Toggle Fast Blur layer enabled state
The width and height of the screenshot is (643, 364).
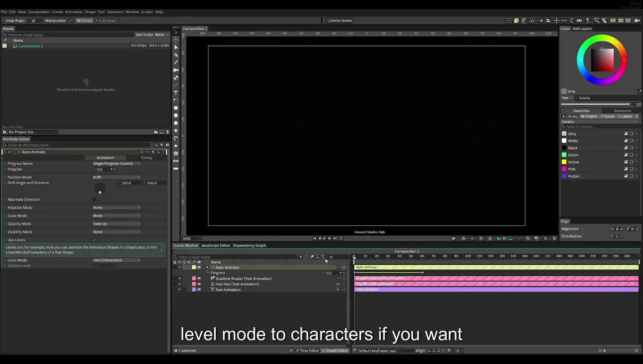point(180,284)
